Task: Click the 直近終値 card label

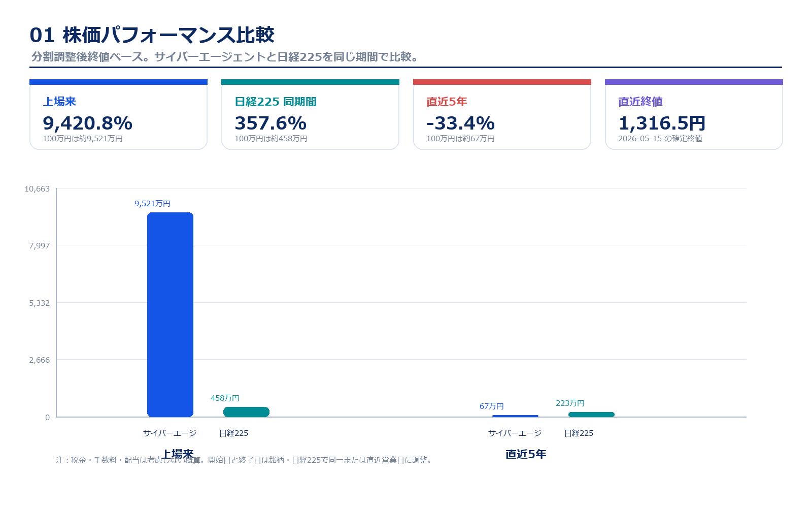Action: tap(640, 102)
